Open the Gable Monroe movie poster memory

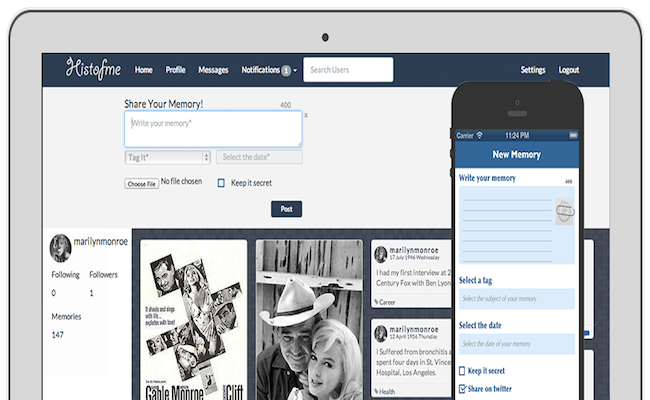[x=194, y=320]
